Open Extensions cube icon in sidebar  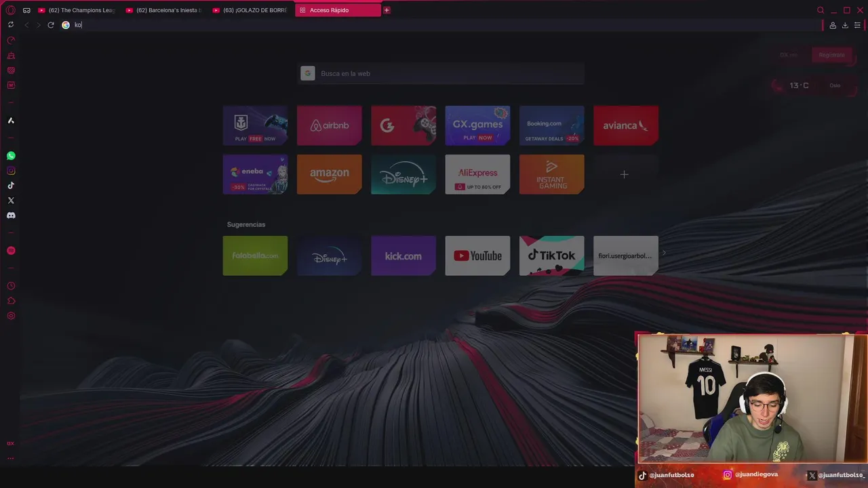pyautogui.click(x=11, y=301)
